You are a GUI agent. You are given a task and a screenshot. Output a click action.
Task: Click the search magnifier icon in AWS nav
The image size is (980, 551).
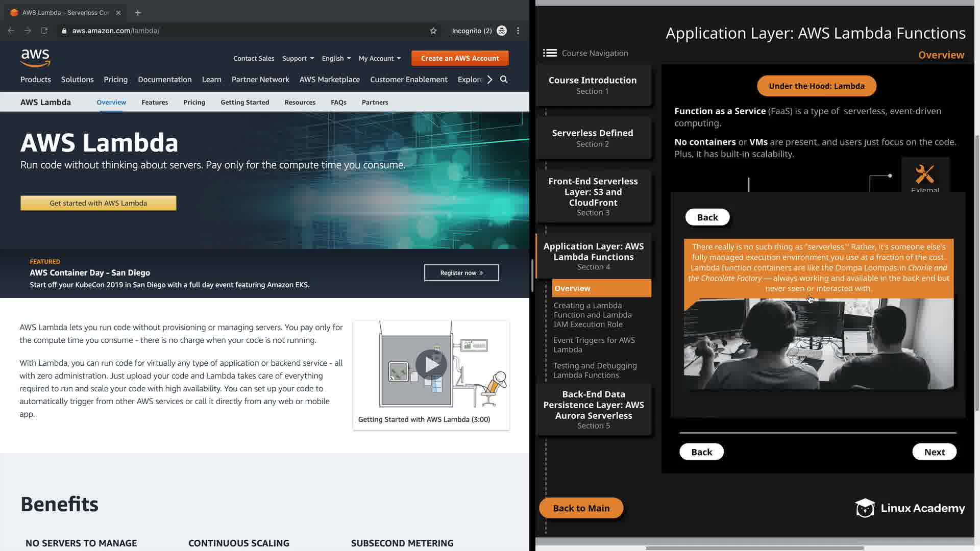(504, 80)
